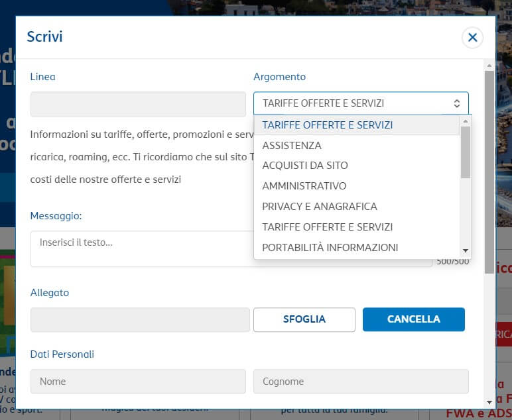The height and width of the screenshot is (420, 512).
Task: Select ASSISTENZA from the topic list
Action: click(292, 145)
